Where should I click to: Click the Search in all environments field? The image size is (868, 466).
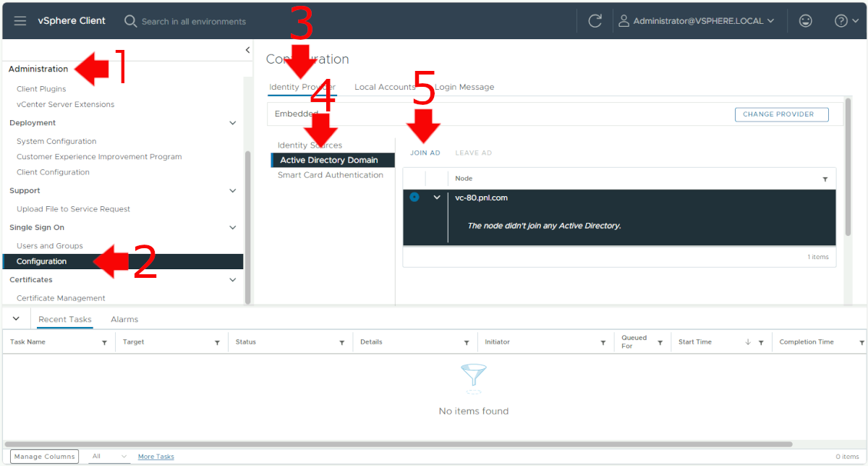coord(194,22)
